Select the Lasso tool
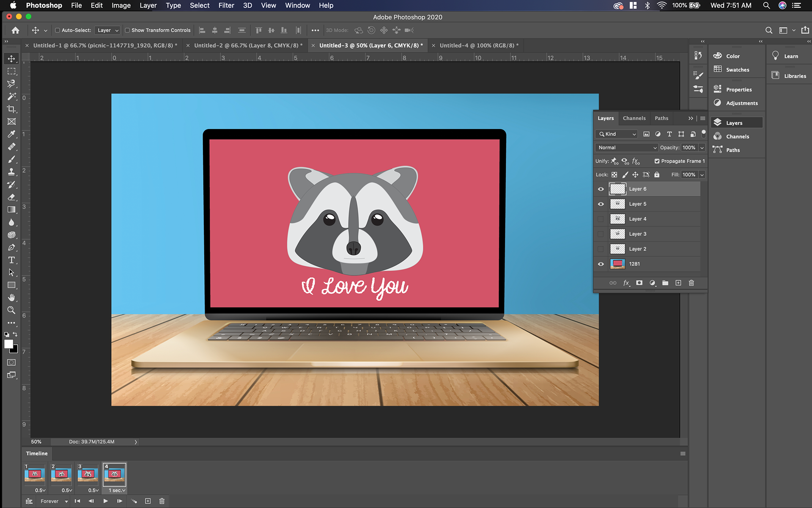The image size is (812, 508). point(11,84)
